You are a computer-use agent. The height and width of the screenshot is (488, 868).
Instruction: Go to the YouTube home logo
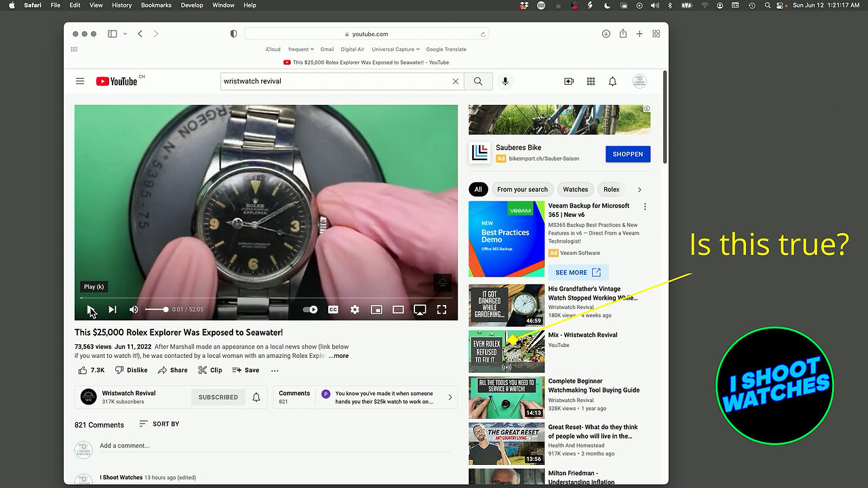pyautogui.click(x=117, y=81)
